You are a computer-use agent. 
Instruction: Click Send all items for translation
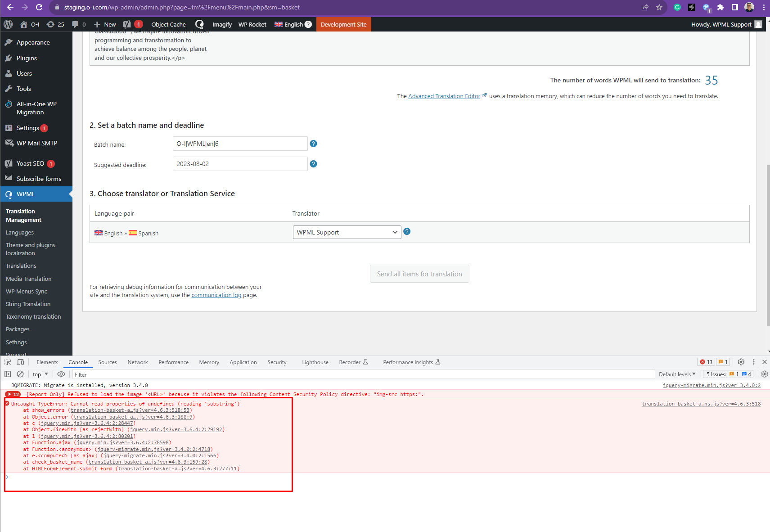(419, 274)
